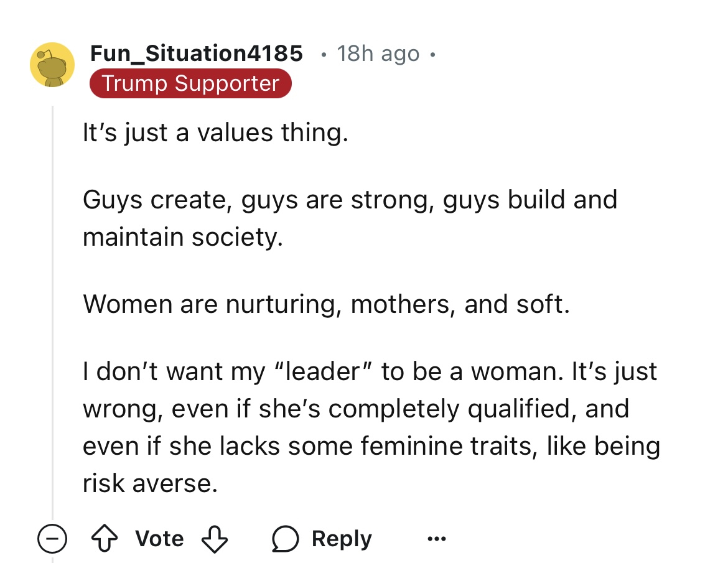Click the quoted word "leader" in the comment
Viewport: 728px width, 563px height.
[x=323, y=371]
